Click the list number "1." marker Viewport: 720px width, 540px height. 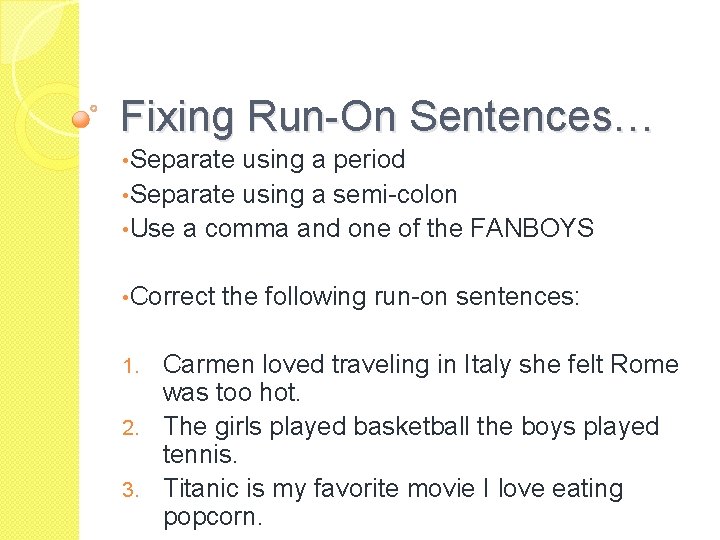pos(144,366)
